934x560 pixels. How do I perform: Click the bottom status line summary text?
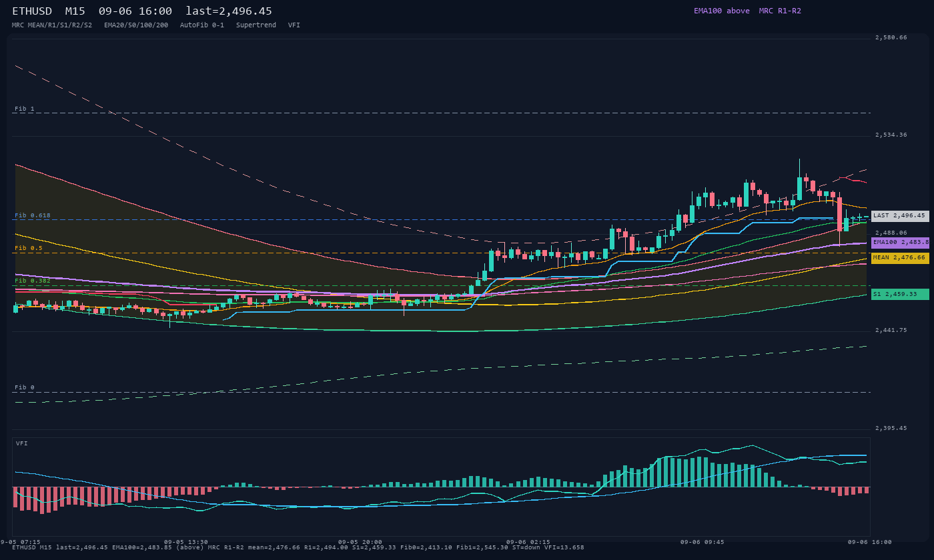tap(298, 547)
